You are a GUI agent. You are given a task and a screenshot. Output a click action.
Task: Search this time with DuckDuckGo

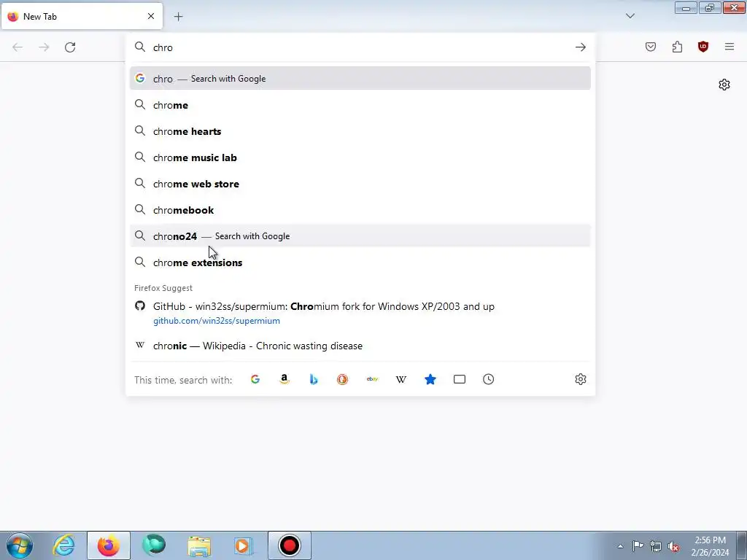[x=343, y=379]
